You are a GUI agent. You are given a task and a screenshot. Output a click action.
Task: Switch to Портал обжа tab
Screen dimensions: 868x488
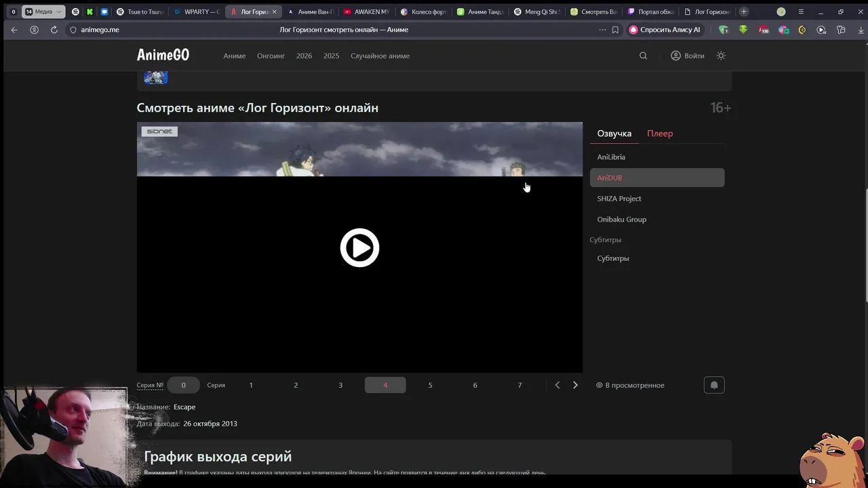click(x=651, y=12)
